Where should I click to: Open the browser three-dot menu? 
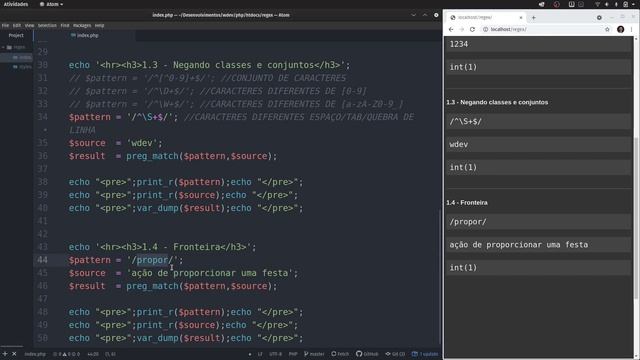tap(631, 29)
